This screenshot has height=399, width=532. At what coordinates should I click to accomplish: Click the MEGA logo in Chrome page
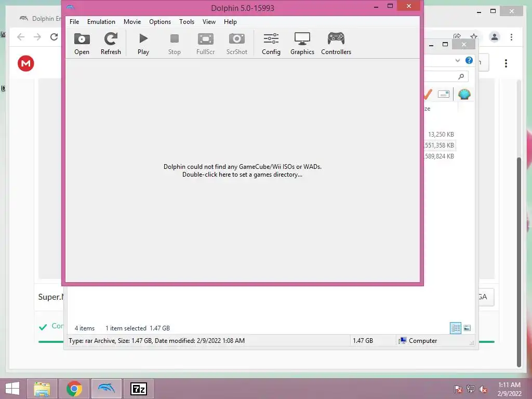point(26,63)
